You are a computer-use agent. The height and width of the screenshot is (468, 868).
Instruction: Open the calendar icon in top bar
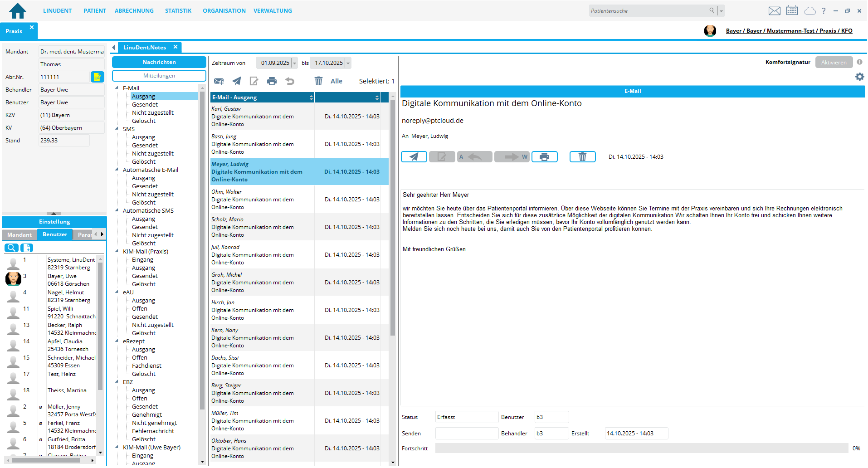coord(792,11)
